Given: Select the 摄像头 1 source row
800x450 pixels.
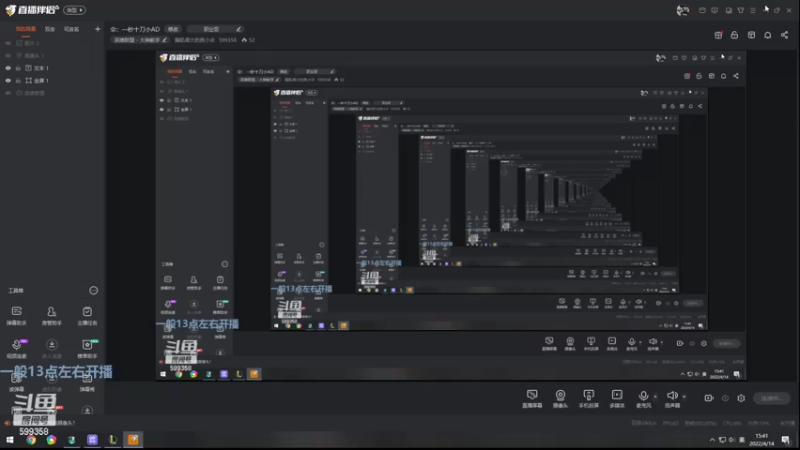Looking at the screenshot, I should [53, 56].
